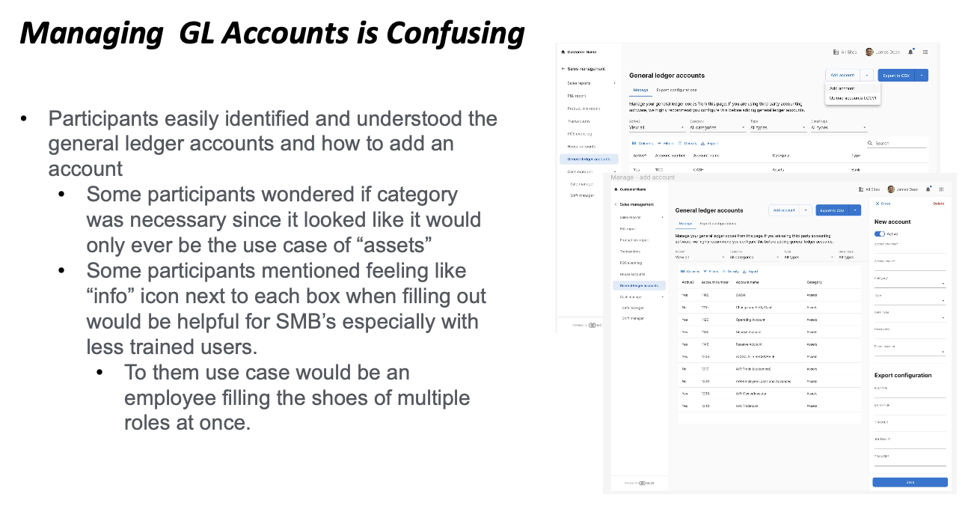
Task: Click the Search magnifier field, back screenshot
Action: (896, 143)
